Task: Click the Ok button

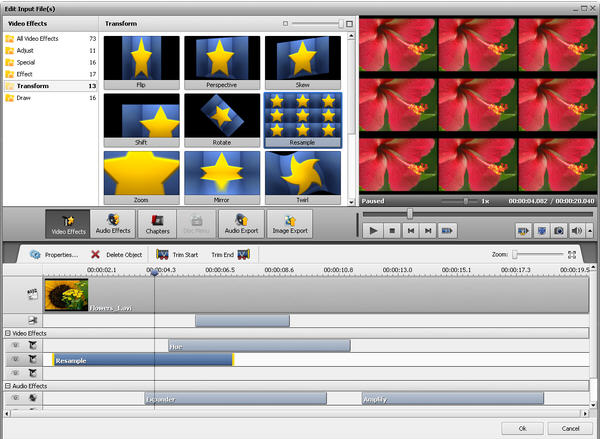Action: [521, 428]
